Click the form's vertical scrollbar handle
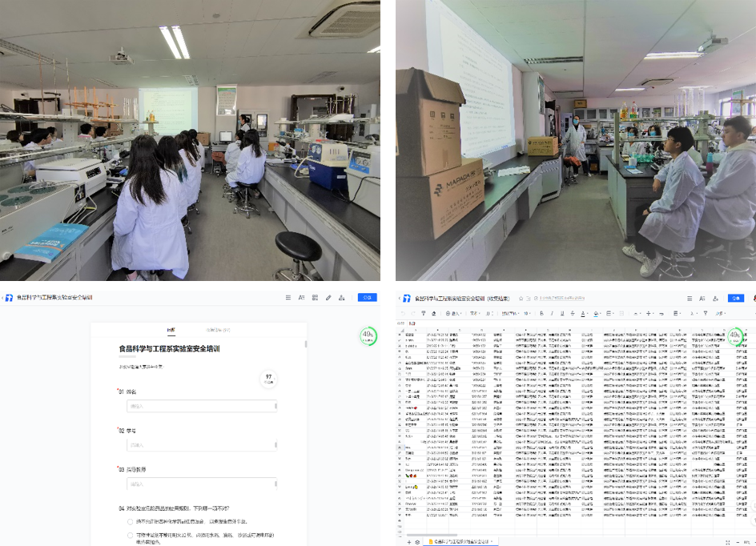756x546 pixels. pos(306,344)
